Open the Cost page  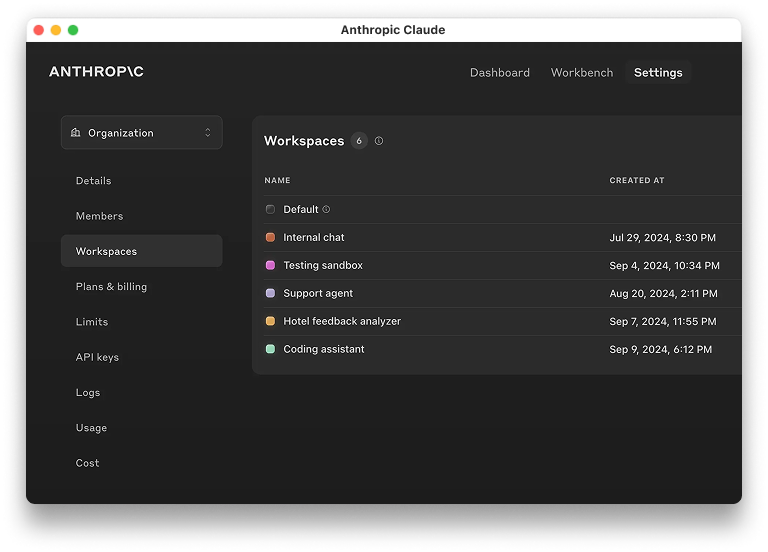[87, 463]
